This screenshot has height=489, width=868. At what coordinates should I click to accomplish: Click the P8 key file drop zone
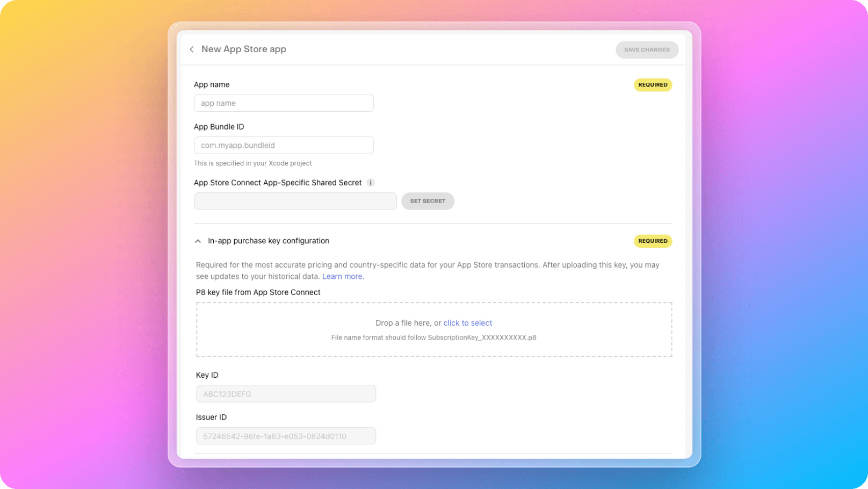(x=434, y=329)
